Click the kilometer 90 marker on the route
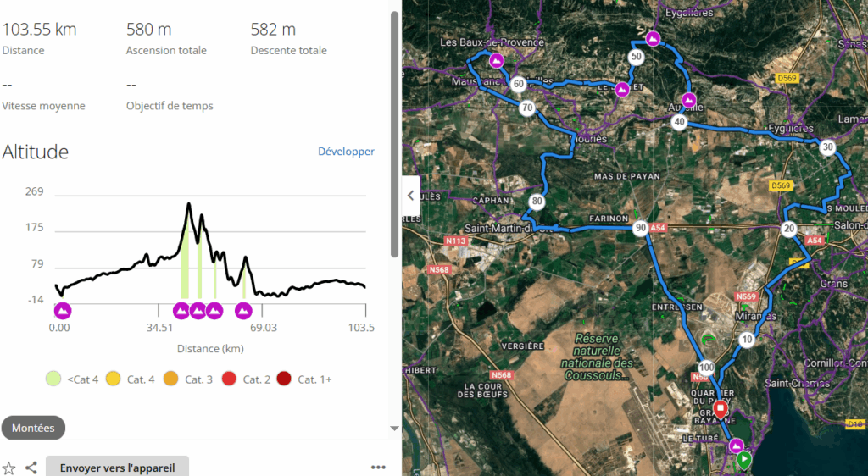The height and width of the screenshot is (476, 868). 640,228
